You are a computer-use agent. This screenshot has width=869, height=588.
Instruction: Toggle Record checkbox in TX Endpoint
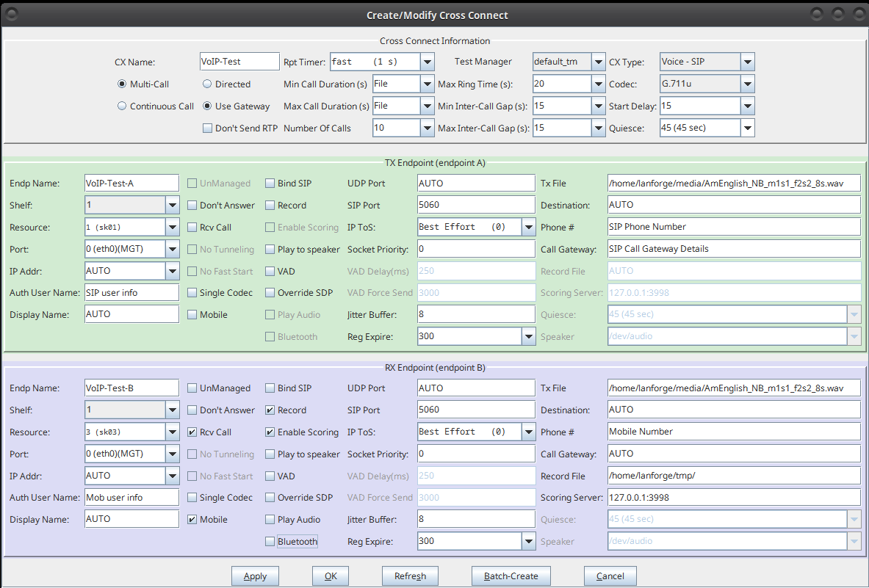point(270,206)
